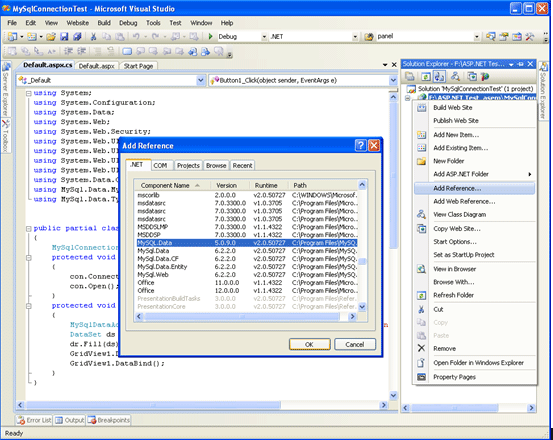553x440 pixels.
Task: Expand the Add ASP.NET Folder submenu arrow
Action: (x=529, y=174)
